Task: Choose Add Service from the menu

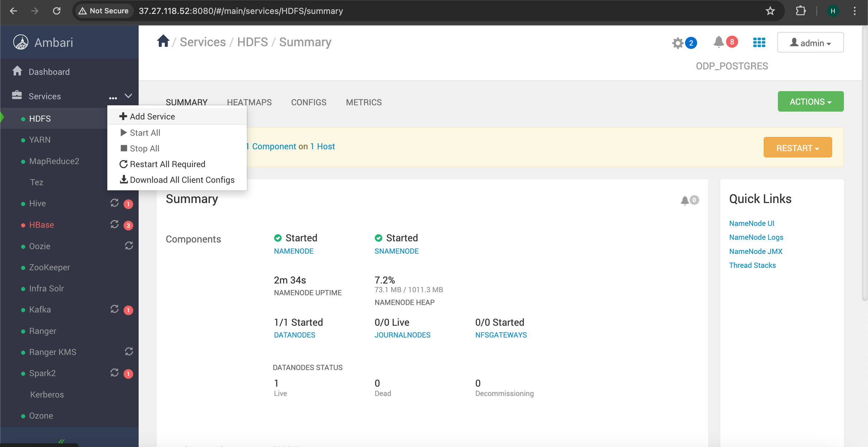Action: [x=177, y=116]
